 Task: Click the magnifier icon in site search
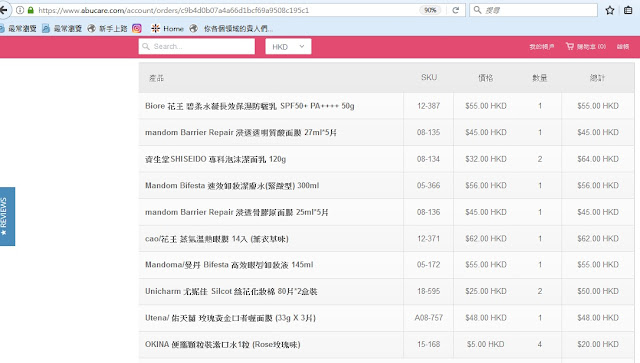pos(146,47)
